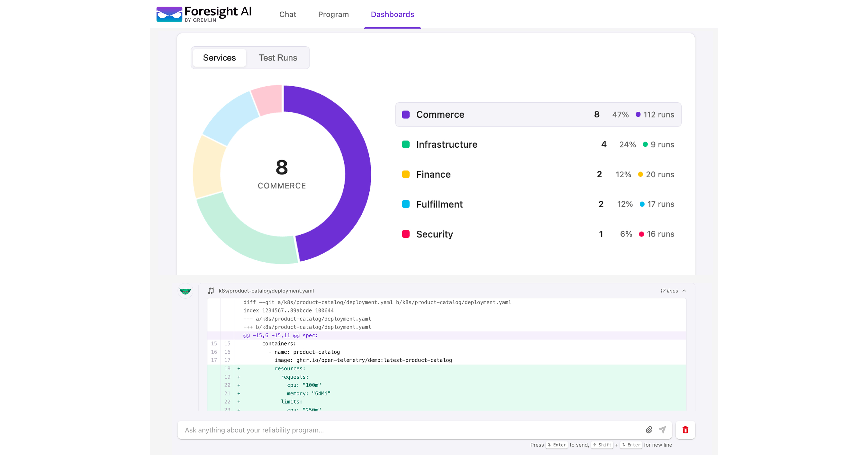Click the '16 runs' value

pos(660,234)
